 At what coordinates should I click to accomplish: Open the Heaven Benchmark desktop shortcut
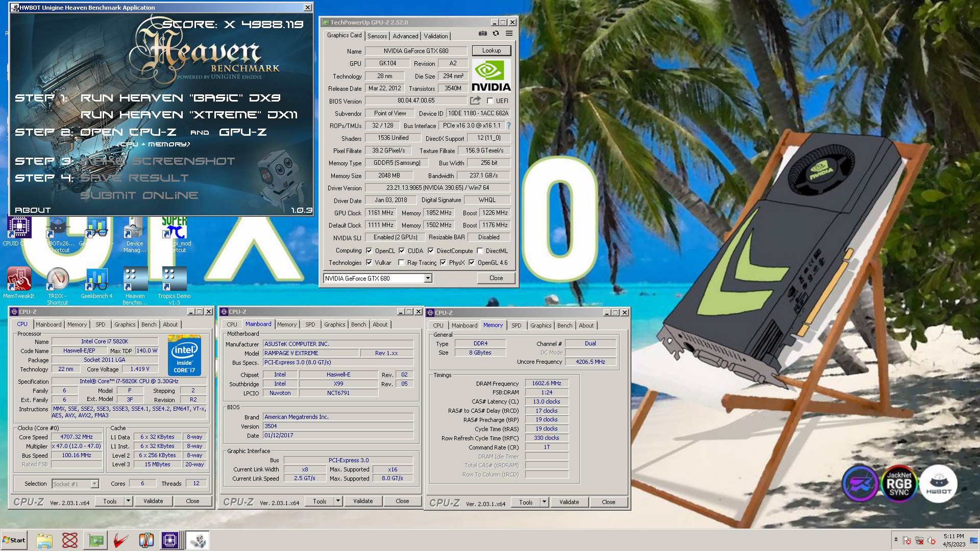pyautogui.click(x=135, y=286)
